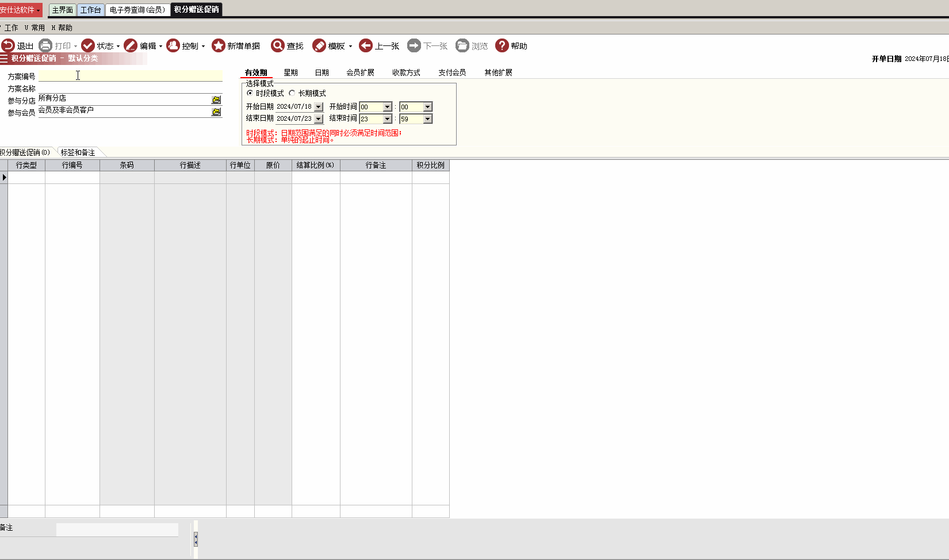Click the 积分比例 column header
This screenshot has width=949, height=560.
(431, 166)
